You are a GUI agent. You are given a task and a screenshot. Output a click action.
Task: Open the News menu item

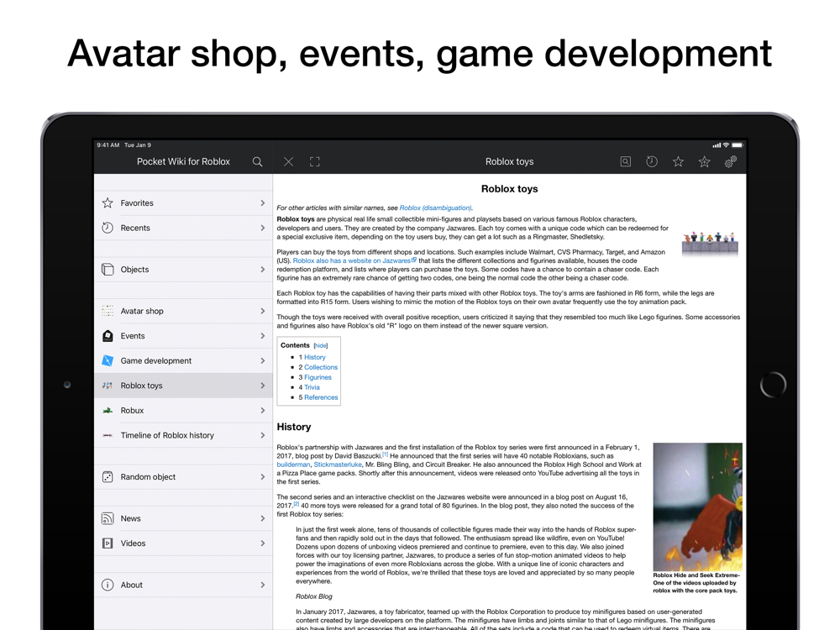pyautogui.click(x=183, y=518)
